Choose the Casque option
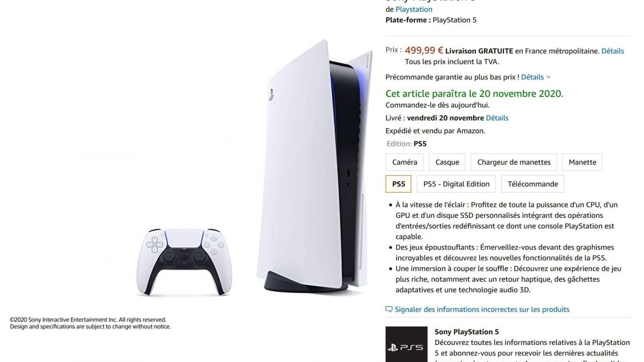The image size is (644, 362). [x=447, y=162]
